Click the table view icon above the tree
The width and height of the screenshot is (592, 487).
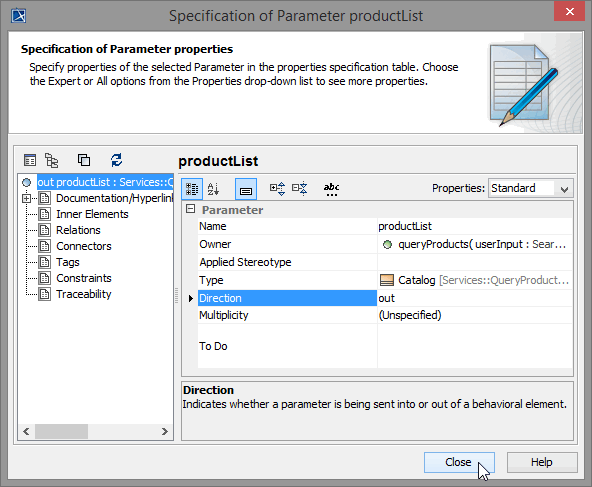[x=30, y=160]
